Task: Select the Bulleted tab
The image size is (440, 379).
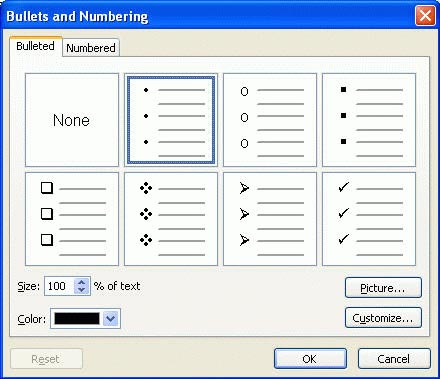Action: (x=36, y=46)
